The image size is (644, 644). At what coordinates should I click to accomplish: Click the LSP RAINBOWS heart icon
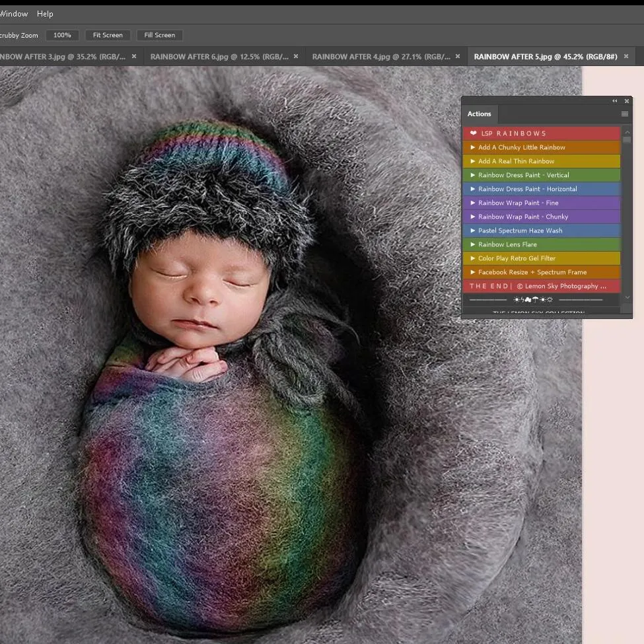click(x=473, y=133)
